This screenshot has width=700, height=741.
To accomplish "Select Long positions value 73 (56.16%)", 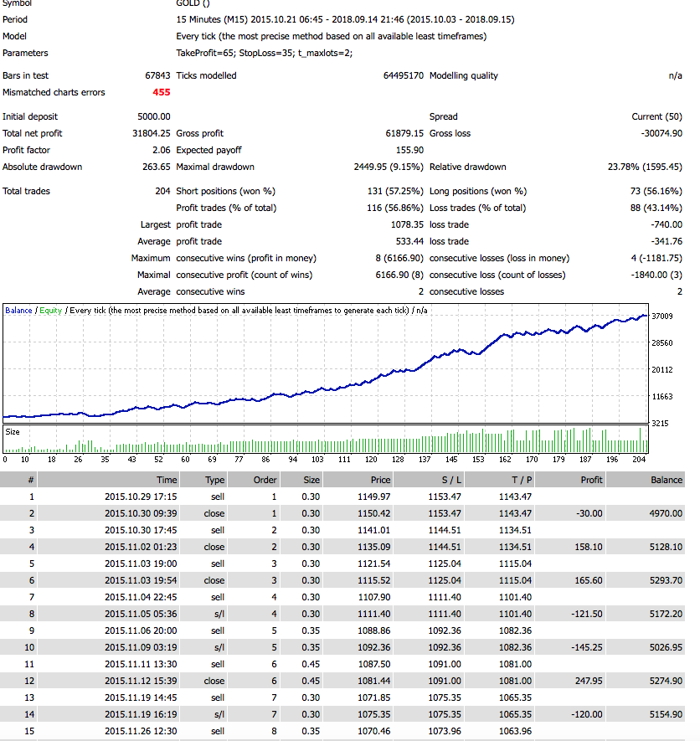I will (x=656, y=191).
